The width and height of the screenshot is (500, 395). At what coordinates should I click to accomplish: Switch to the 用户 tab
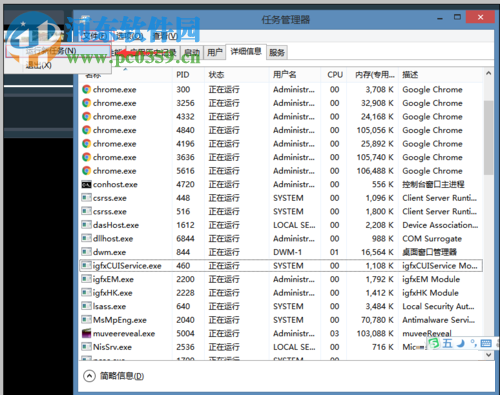tap(214, 52)
